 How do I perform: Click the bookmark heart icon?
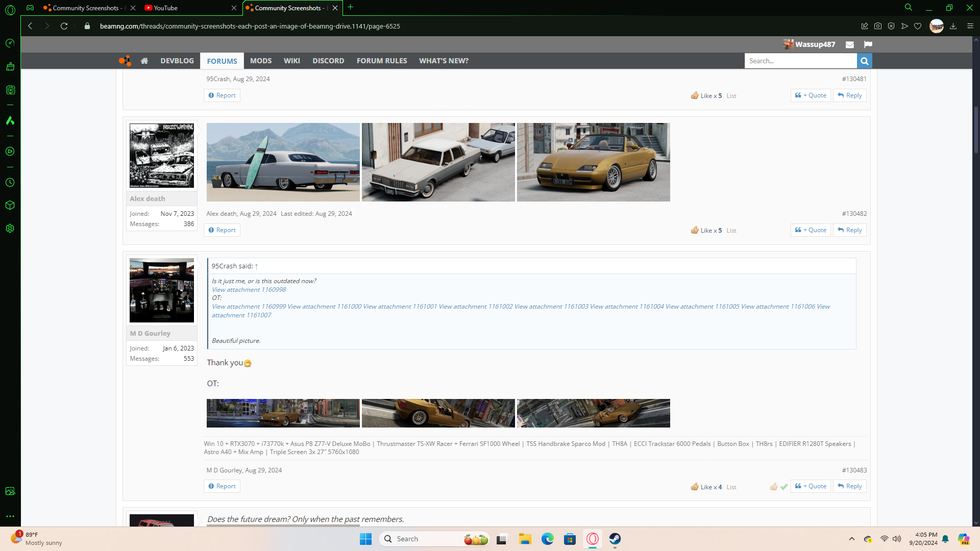tap(918, 26)
